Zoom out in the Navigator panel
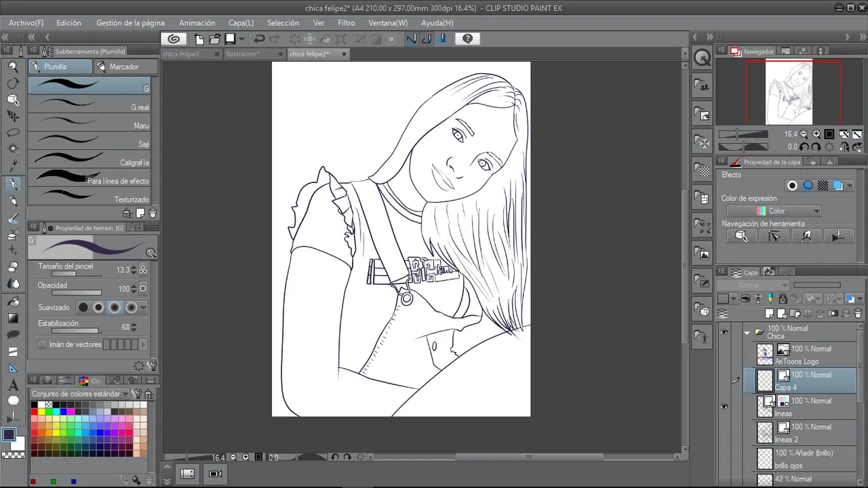Screen dimensions: 868x488 [804, 134]
